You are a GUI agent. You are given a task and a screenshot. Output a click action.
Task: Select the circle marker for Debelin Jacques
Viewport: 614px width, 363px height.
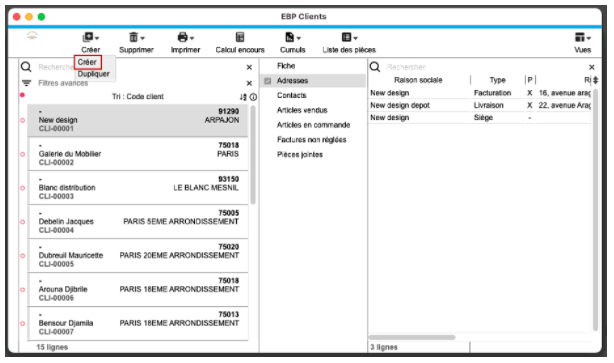coord(23,222)
